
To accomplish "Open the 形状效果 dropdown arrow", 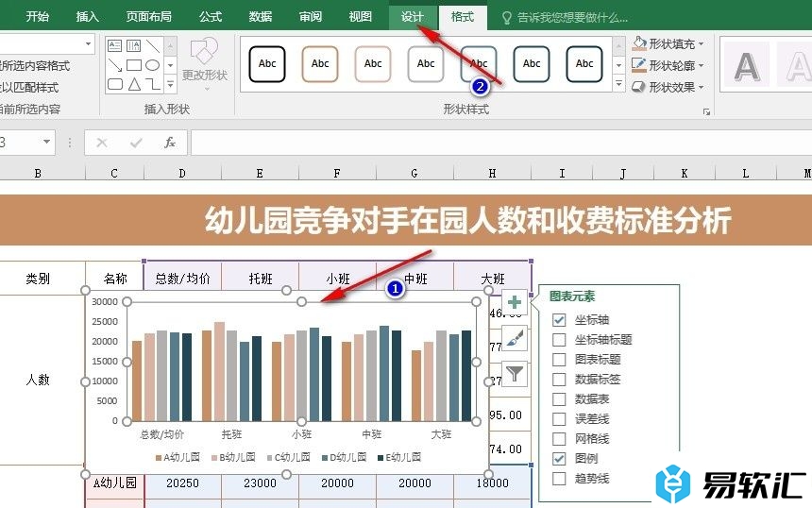I will click(702, 88).
